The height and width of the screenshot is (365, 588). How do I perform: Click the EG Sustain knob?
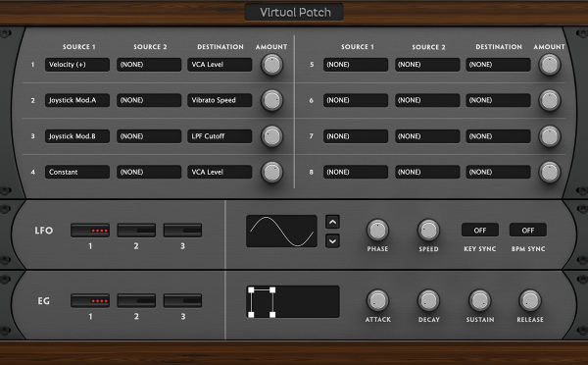point(479,300)
